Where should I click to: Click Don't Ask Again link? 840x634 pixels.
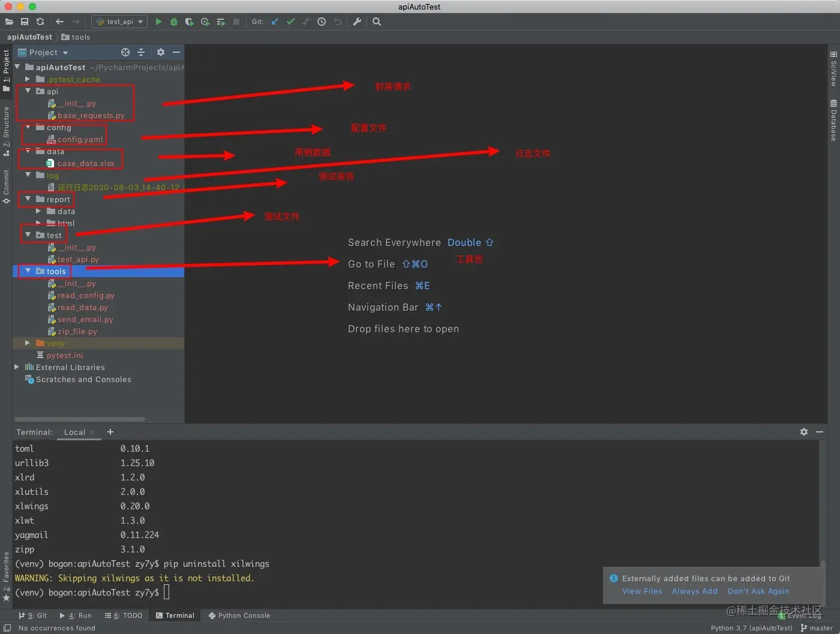758,591
